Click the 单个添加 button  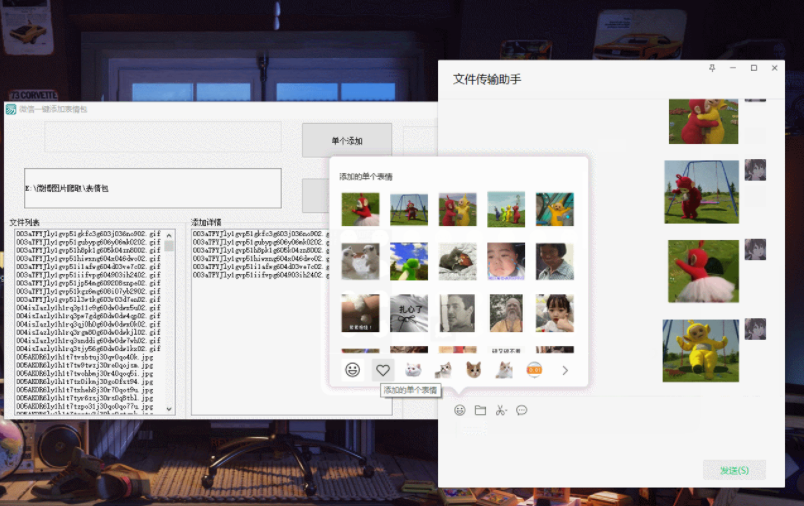point(347,141)
